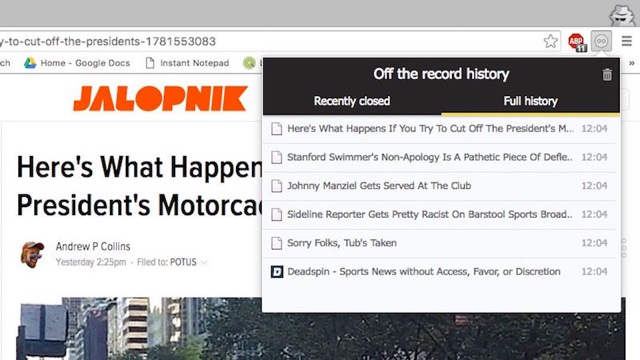
Task: Click the Jalopnik logo
Action: click(160, 98)
